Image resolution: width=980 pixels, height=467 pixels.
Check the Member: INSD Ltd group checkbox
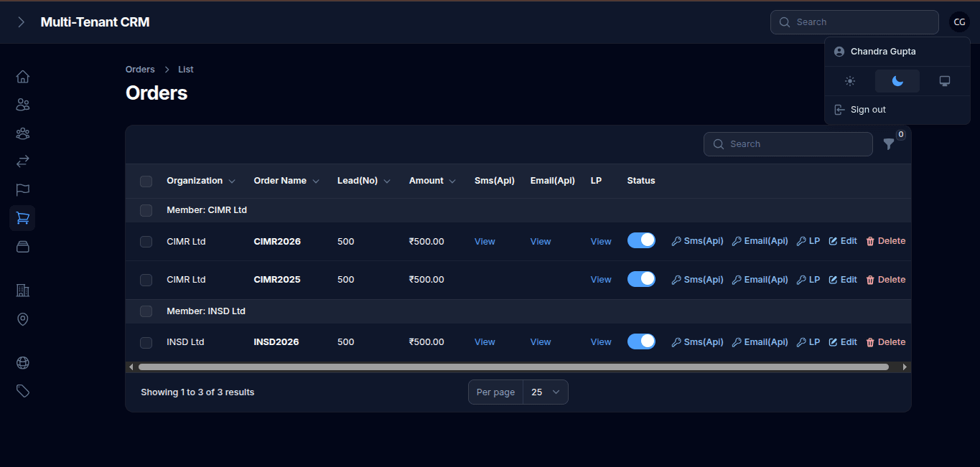(x=146, y=311)
